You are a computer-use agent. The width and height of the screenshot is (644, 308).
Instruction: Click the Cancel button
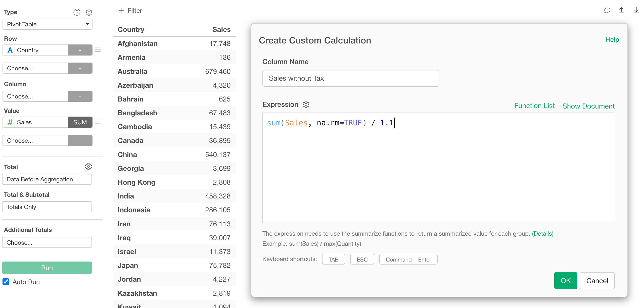point(597,281)
